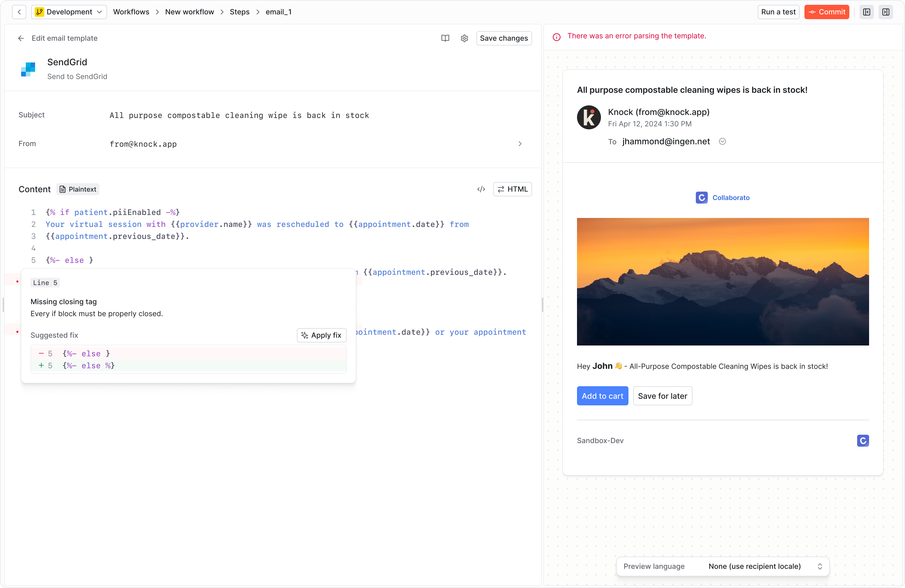Select Steps in the breadcrumb
The width and height of the screenshot is (905, 588).
click(x=239, y=12)
